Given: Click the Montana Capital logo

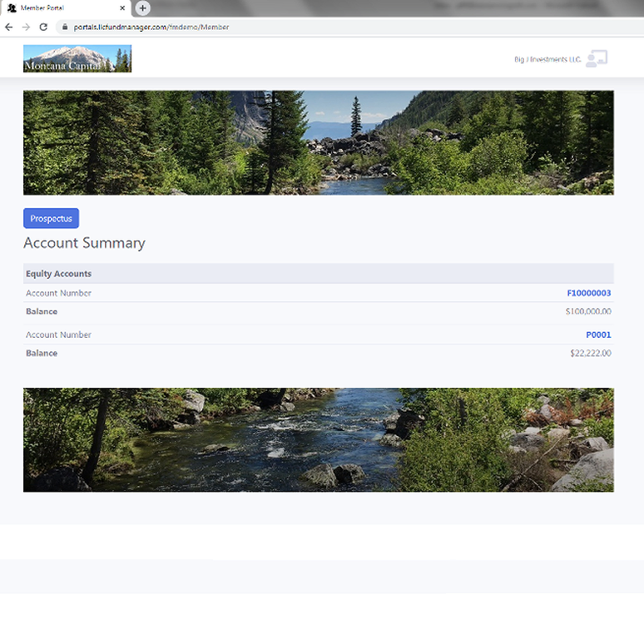Looking at the screenshot, I should (x=77, y=58).
